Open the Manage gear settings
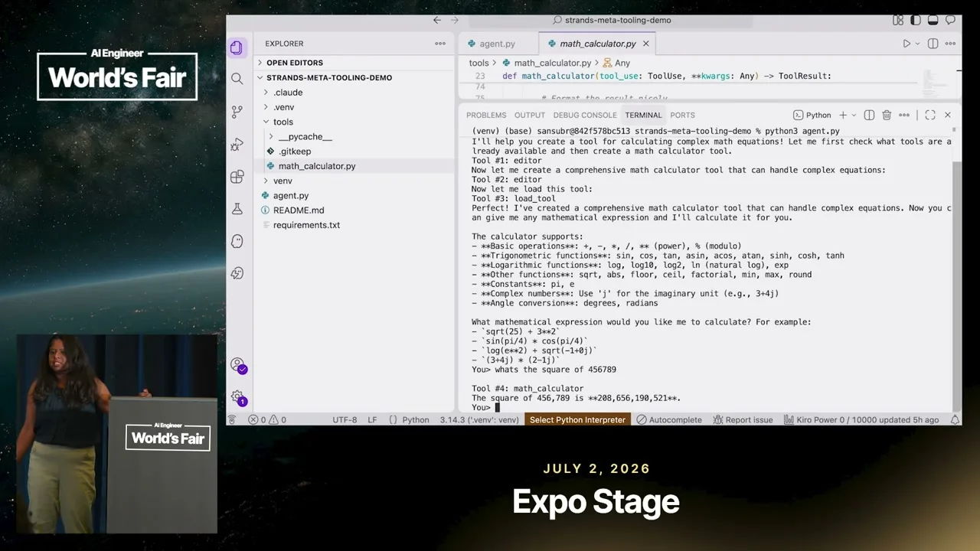The width and height of the screenshot is (980, 551). pyautogui.click(x=237, y=397)
